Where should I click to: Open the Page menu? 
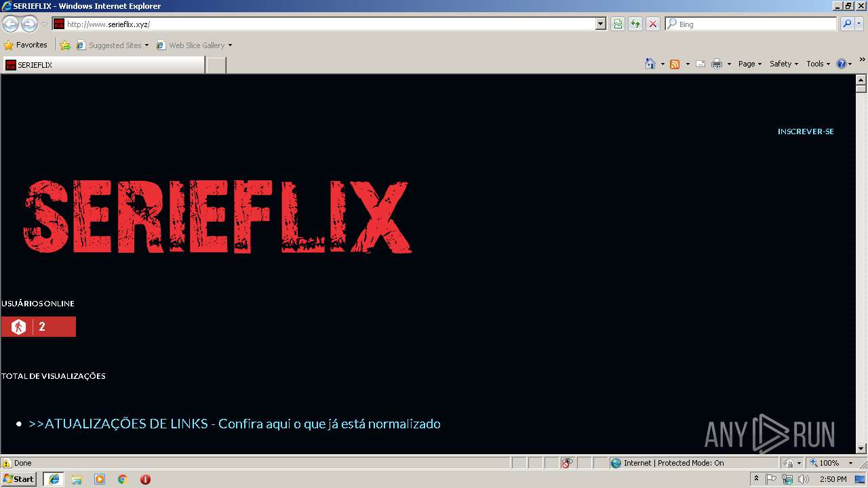[749, 64]
